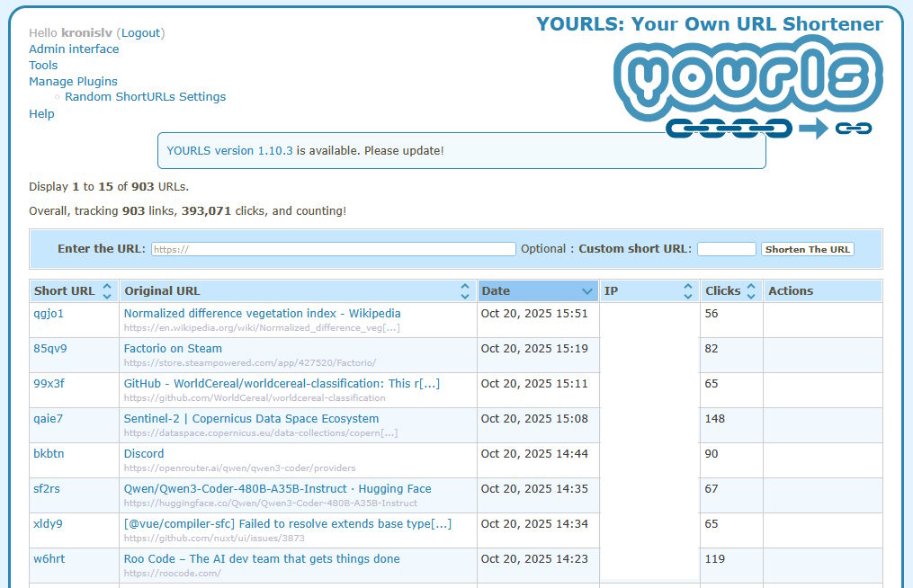Click the Logout link
The image size is (913, 588).
click(x=140, y=32)
